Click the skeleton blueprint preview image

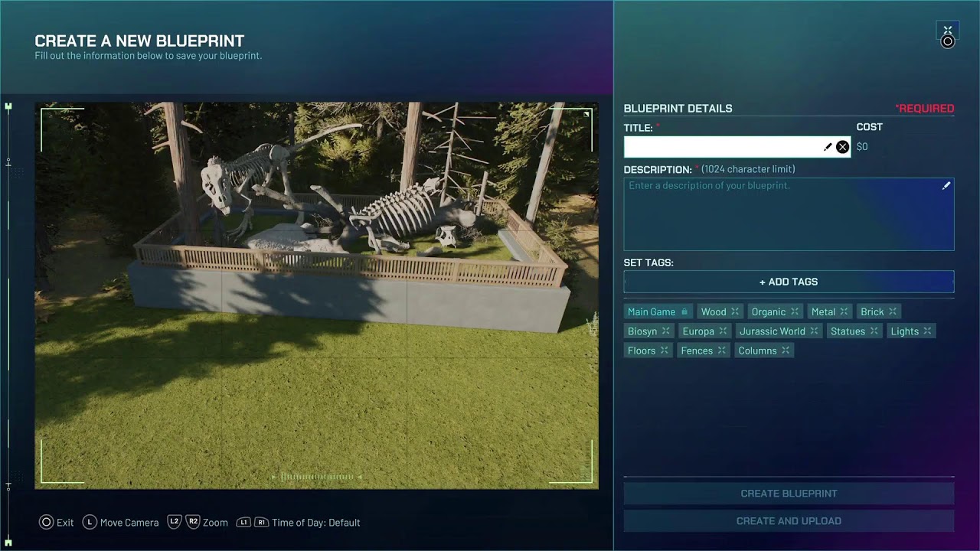pyautogui.click(x=316, y=295)
